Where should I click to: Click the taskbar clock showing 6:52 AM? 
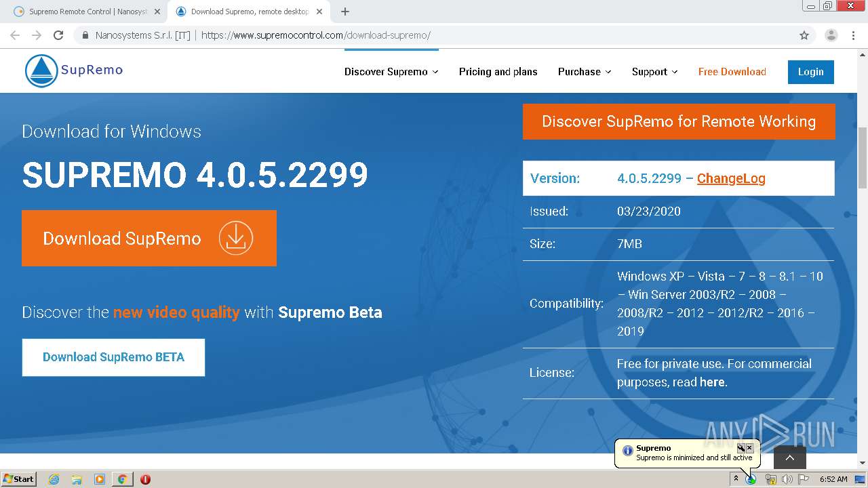pos(833,479)
